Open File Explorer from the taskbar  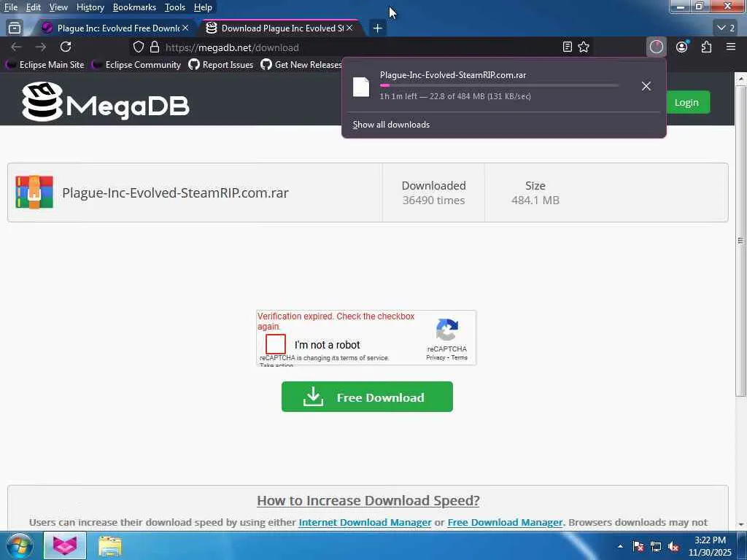point(110,546)
